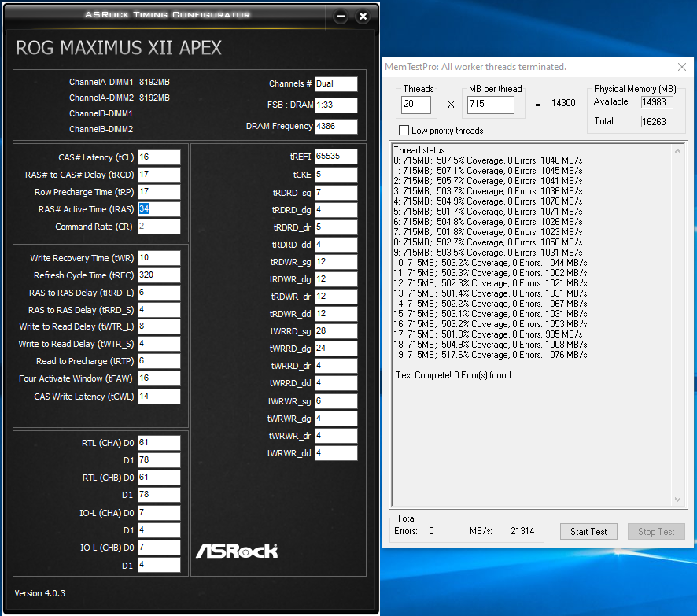The width and height of the screenshot is (697, 616).
Task: Select the CAS# Latency (tCL) field
Action: [x=159, y=157]
